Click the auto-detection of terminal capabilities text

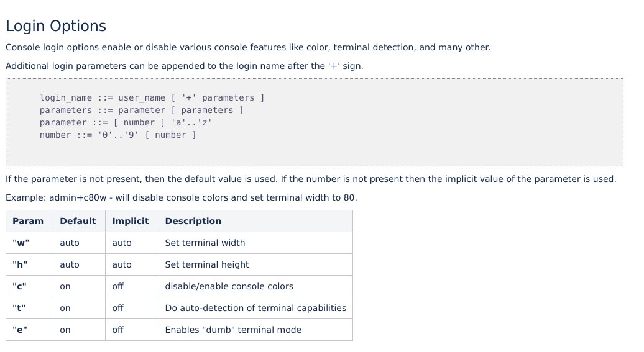pos(255,308)
